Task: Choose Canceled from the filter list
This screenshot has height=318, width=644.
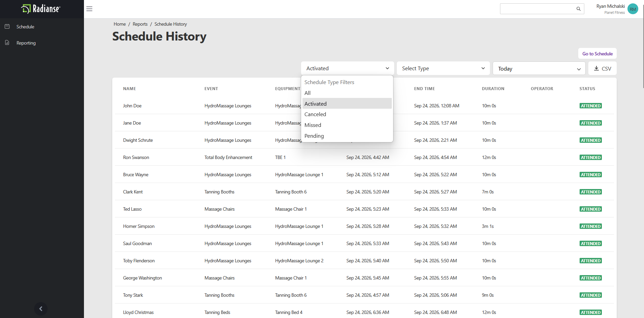Action: [347, 114]
